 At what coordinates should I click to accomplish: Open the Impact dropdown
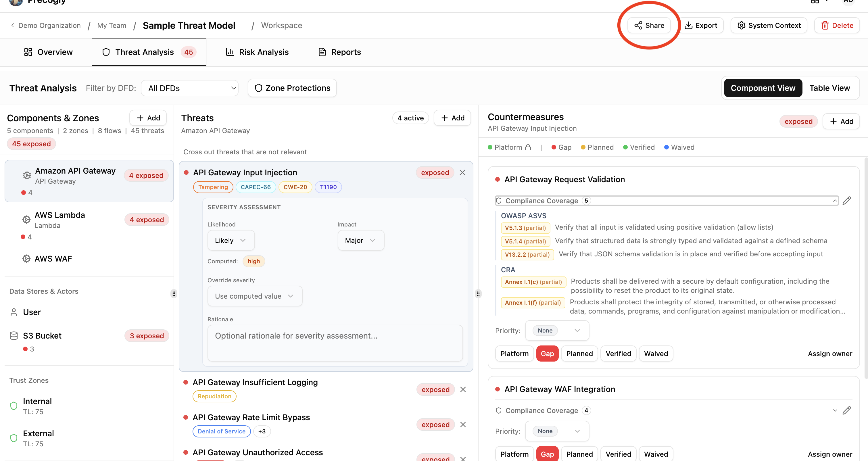(x=360, y=240)
